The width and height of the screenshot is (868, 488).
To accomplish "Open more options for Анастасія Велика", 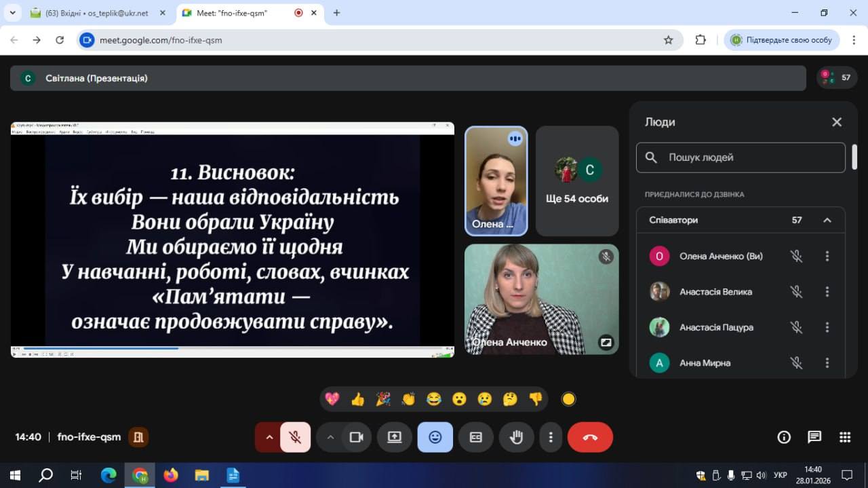I will pos(827,292).
